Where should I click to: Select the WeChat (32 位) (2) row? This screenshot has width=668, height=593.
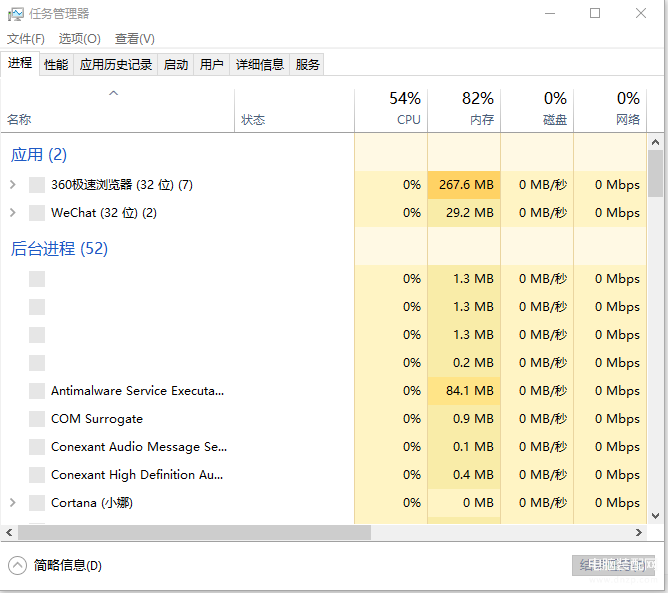tap(324, 213)
